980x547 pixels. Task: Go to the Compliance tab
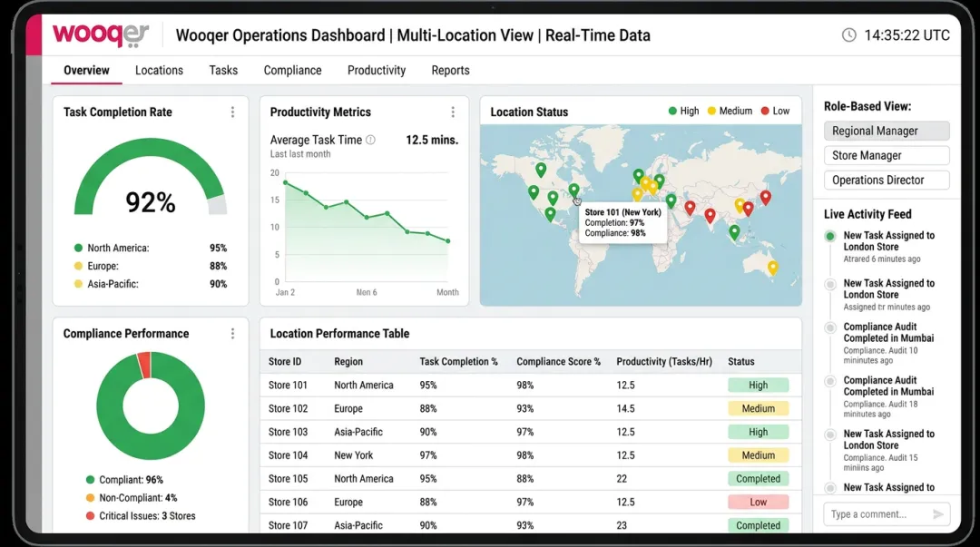(292, 71)
